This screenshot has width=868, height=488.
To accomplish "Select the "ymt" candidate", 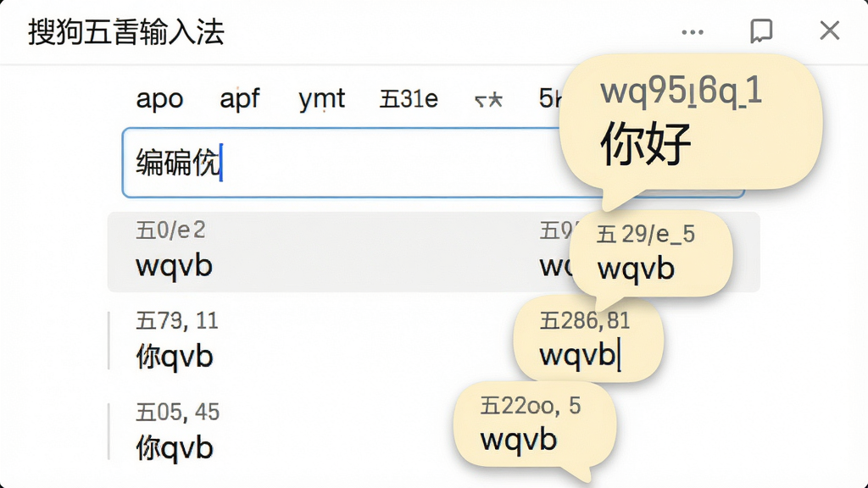I will 321,99.
